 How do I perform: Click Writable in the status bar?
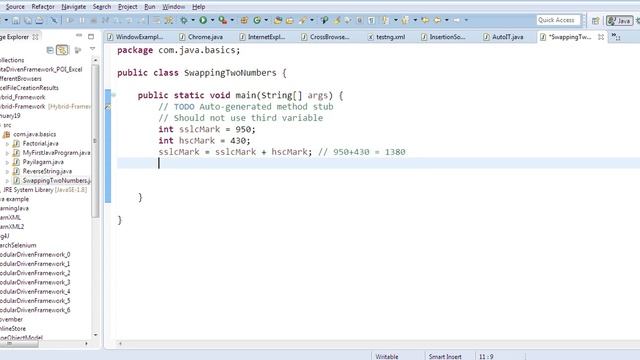pyautogui.click(x=387, y=356)
